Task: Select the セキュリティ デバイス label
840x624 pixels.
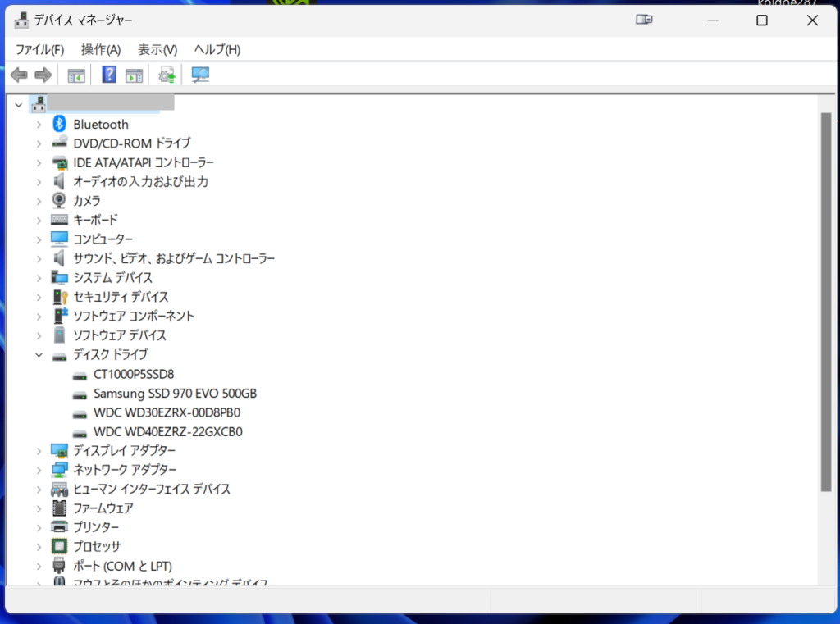Action: coord(121,297)
